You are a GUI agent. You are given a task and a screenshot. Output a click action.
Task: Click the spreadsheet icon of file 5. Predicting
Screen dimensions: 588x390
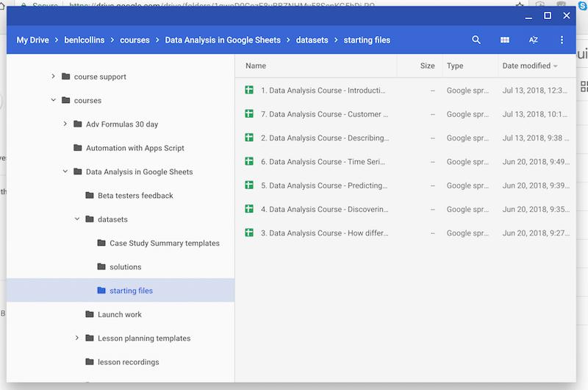[x=249, y=185]
